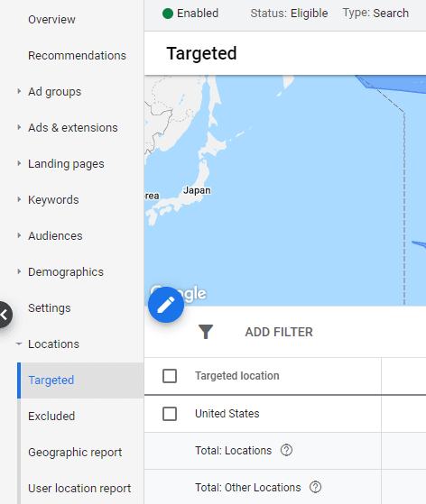
Task: Expand the Demographics section arrow
Action: click(x=19, y=272)
